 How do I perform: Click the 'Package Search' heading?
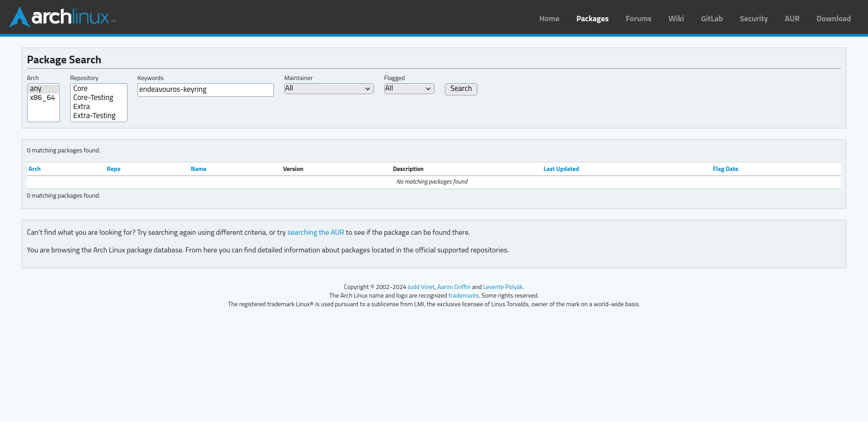[x=64, y=60]
